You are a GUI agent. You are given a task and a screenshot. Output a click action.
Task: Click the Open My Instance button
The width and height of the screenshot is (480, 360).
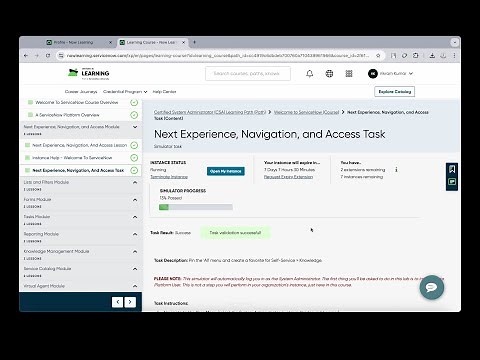[226, 171]
